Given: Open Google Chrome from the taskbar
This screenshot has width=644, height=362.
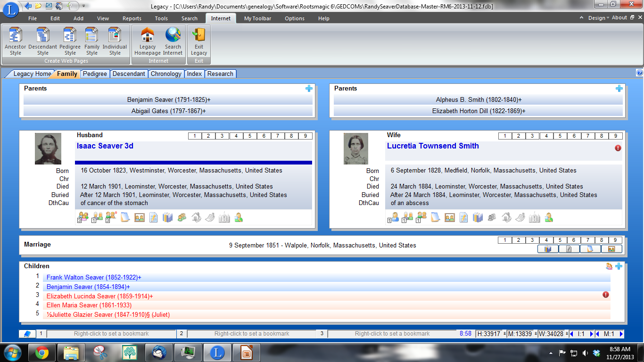Looking at the screenshot, I should click(41, 353).
